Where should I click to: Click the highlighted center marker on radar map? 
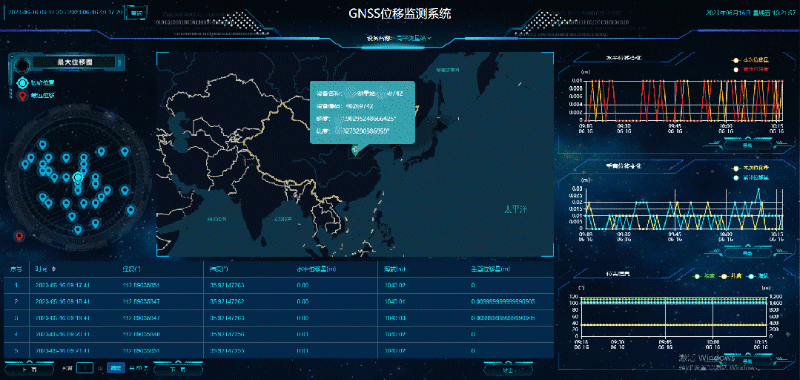tap(78, 178)
